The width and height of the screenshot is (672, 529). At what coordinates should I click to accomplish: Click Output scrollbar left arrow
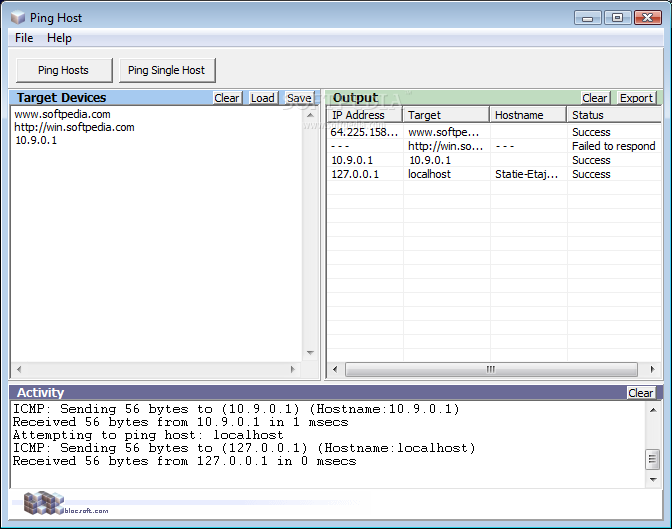click(335, 369)
